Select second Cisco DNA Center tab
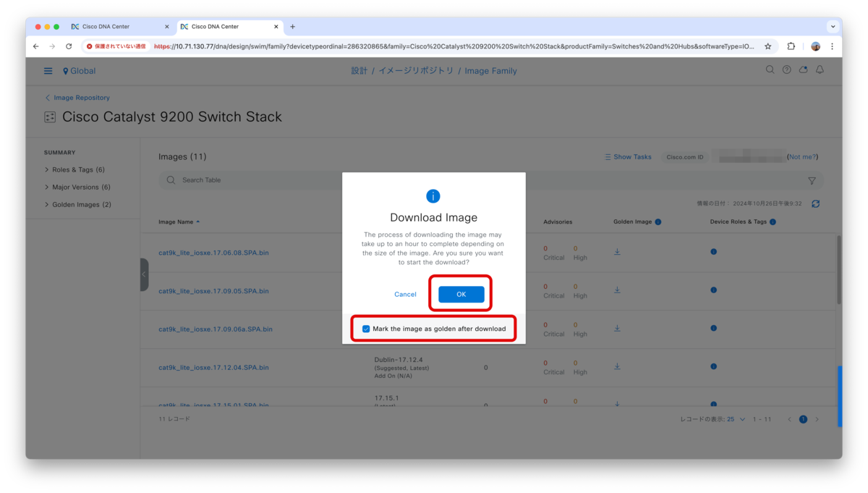Image resolution: width=868 pixels, height=493 pixels. point(229,27)
